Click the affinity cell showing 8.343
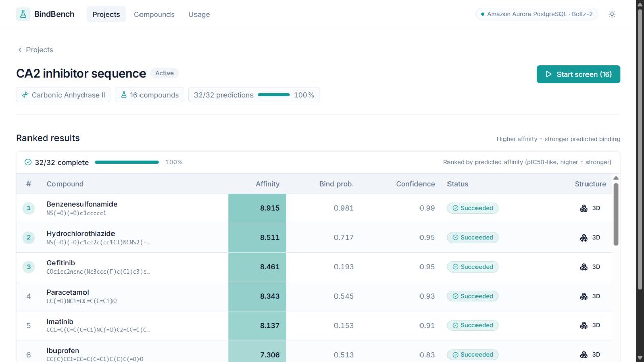Image resolution: width=644 pixels, height=362 pixels. click(x=257, y=296)
